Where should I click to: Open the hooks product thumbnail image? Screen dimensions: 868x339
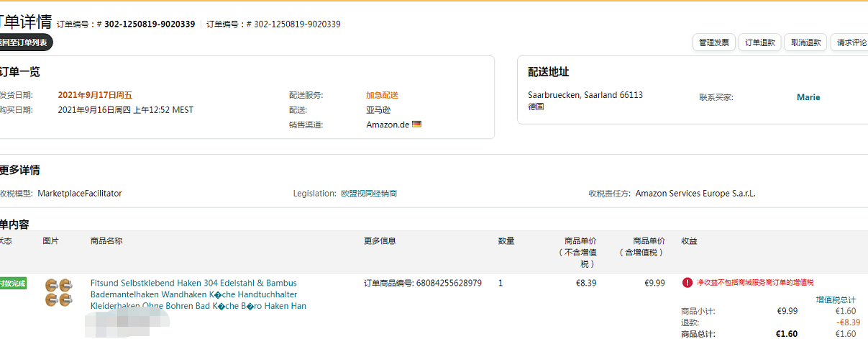(58, 291)
